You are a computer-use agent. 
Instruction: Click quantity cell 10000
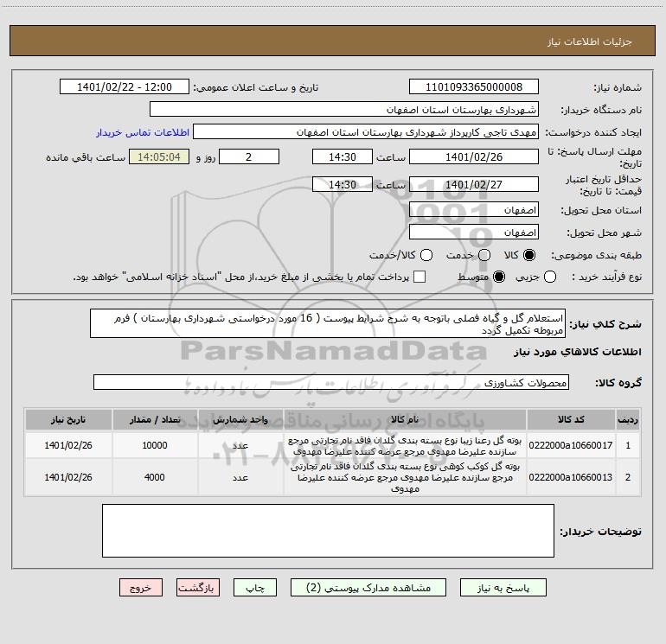point(155,445)
